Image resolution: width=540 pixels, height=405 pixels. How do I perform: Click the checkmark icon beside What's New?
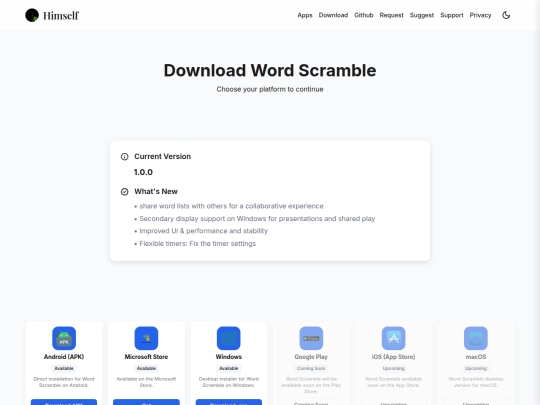click(x=124, y=192)
